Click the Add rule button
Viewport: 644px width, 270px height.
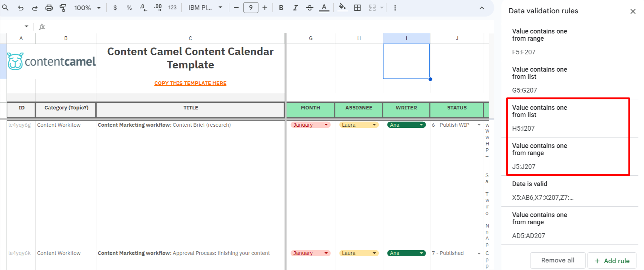click(612, 261)
